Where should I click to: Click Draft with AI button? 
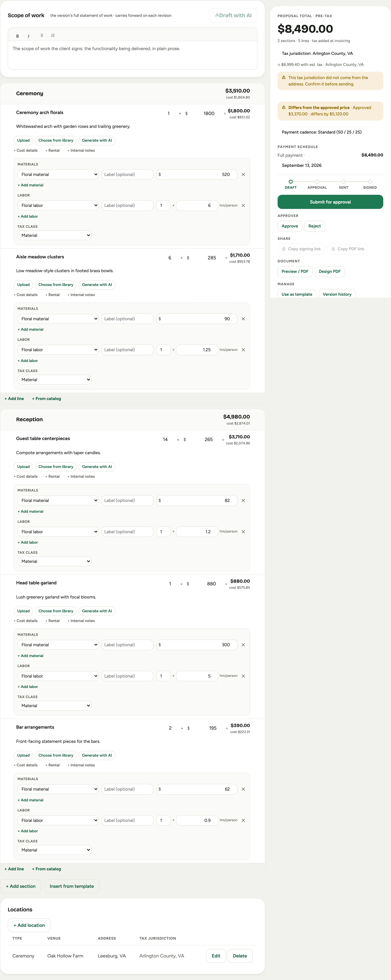(233, 16)
